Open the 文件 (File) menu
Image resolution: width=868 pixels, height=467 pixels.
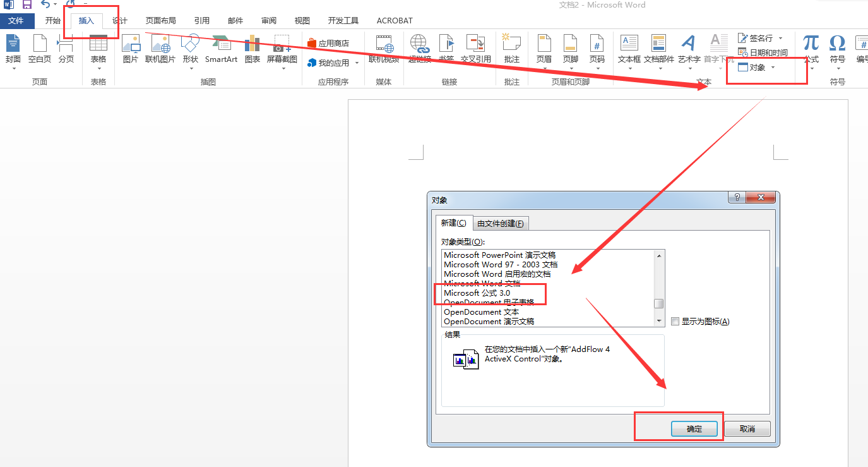pos(16,21)
